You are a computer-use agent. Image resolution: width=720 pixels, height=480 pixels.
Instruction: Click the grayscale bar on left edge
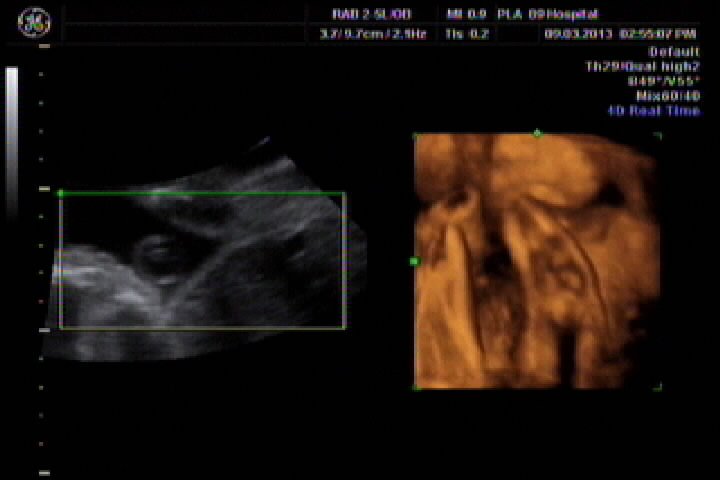(x=12, y=140)
